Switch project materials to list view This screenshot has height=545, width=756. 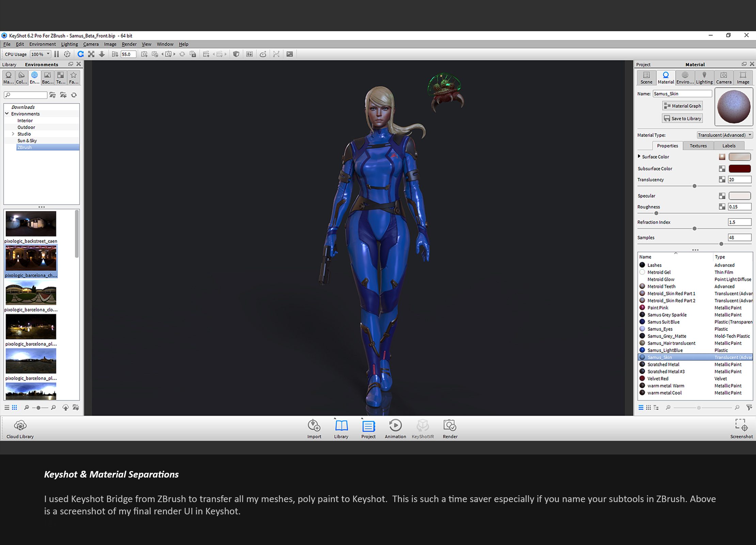pos(641,407)
